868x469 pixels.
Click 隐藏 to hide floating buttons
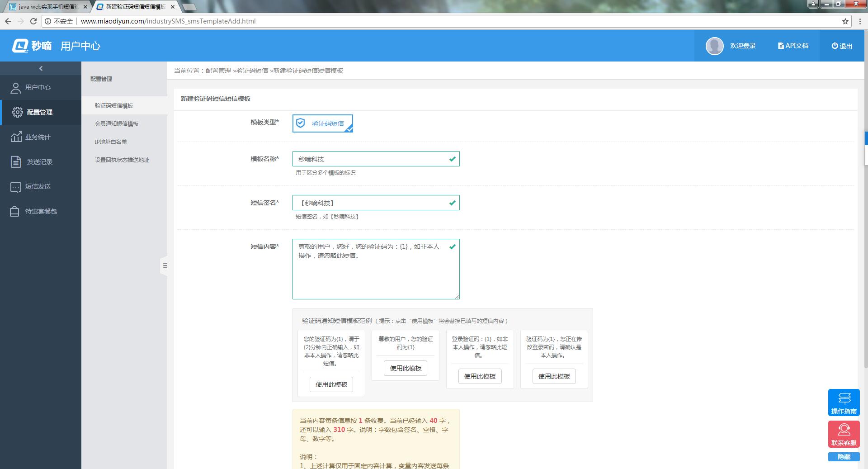click(844, 457)
